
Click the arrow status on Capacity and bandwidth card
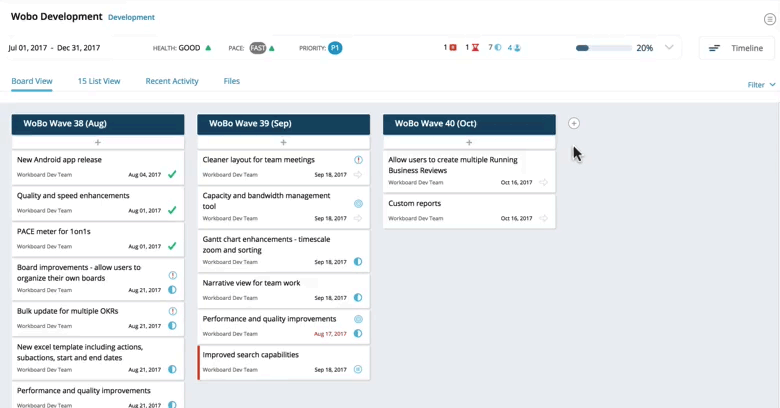(x=358, y=218)
